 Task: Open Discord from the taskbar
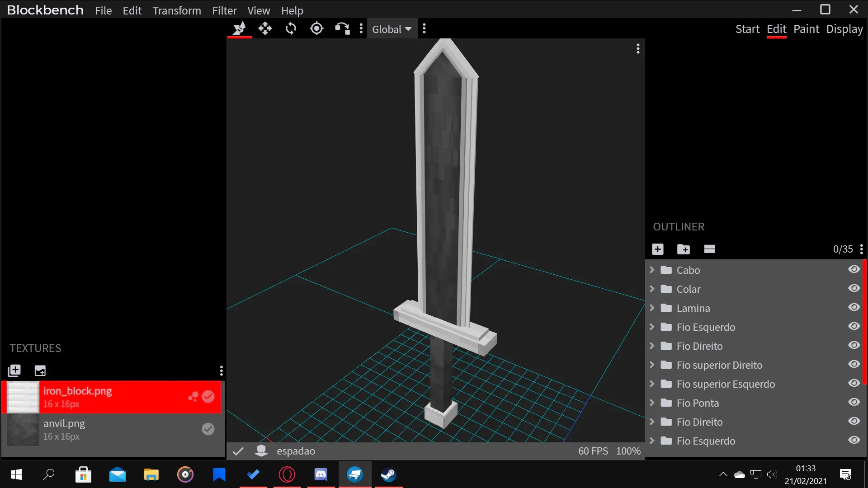[321, 474]
